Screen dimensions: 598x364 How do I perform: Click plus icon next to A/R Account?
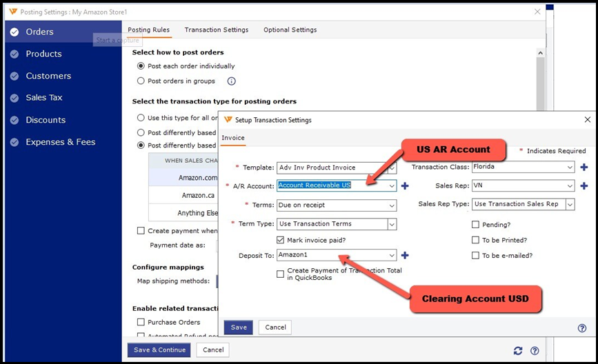click(x=405, y=186)
